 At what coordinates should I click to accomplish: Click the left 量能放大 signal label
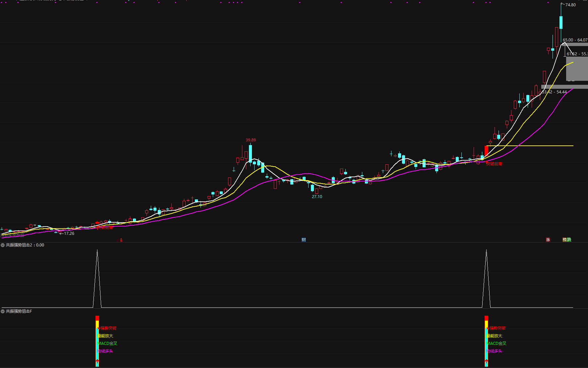pyautogui.click(x=105, y=336)
